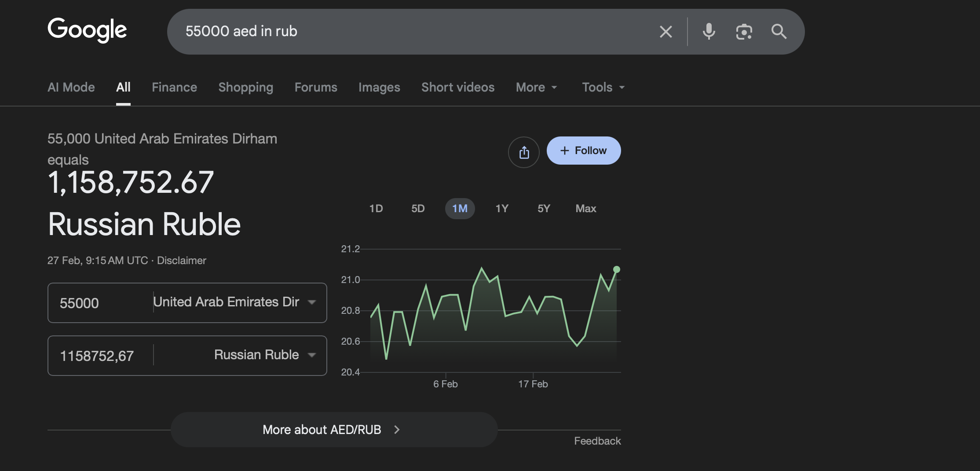Clear the search box text

tap(666, 32)
